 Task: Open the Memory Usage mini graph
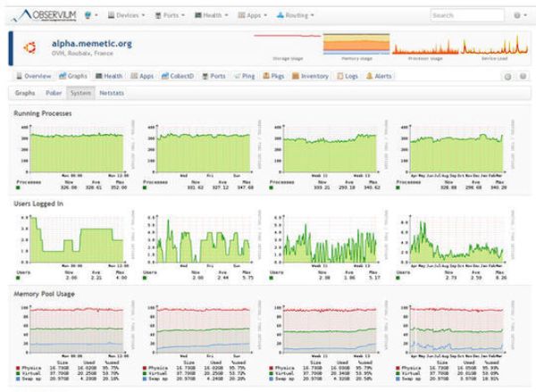352,46
